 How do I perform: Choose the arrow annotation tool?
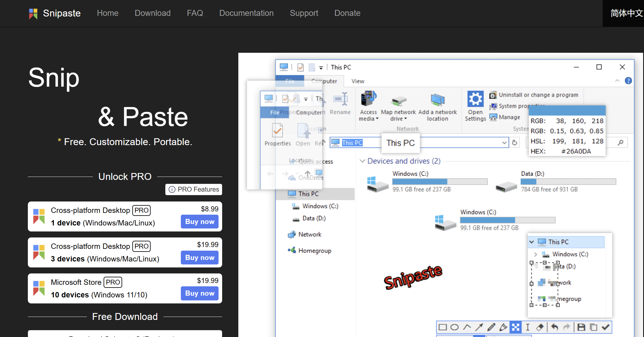[x=479, y=327]
